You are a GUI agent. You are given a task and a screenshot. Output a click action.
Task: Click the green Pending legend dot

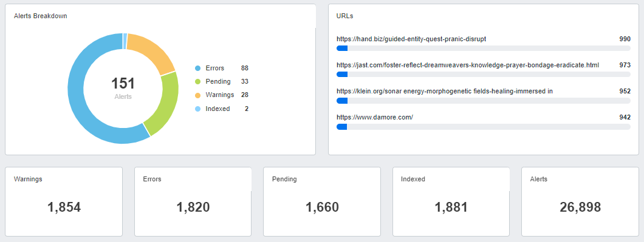pos(198,82)
